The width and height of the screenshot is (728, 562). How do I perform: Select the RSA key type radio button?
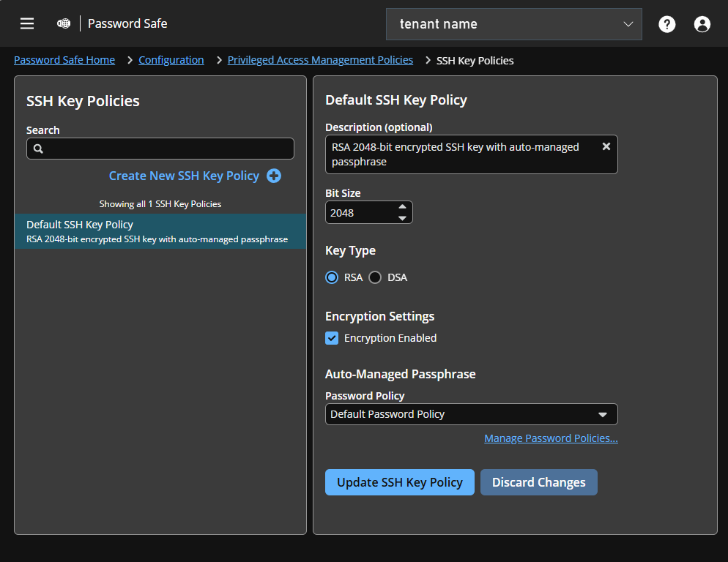pos(332,277)
